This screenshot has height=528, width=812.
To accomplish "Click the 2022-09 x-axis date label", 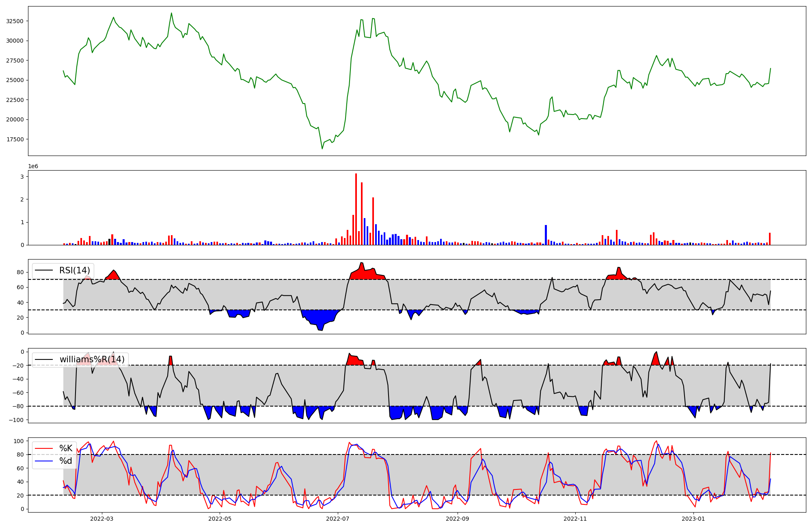I will pyautogui.click(x=457, y=519).
